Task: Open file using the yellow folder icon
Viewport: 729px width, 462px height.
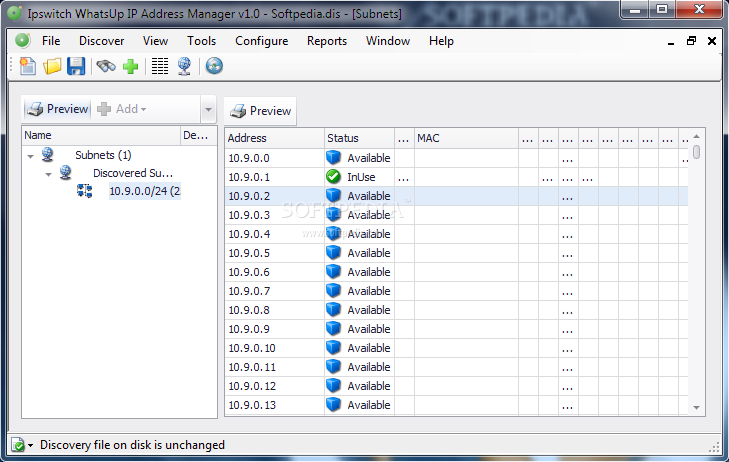Action: coord(52,66)
